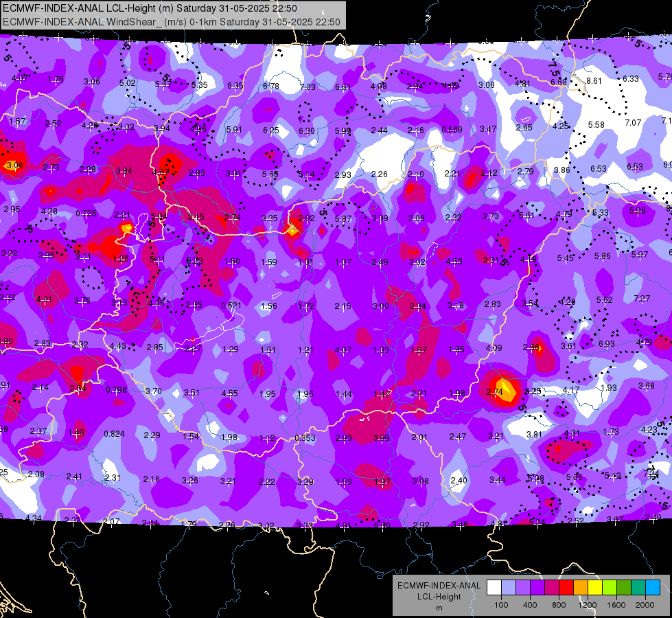
Task: Click the wind shear value 7.27
Action: [642, 298]
